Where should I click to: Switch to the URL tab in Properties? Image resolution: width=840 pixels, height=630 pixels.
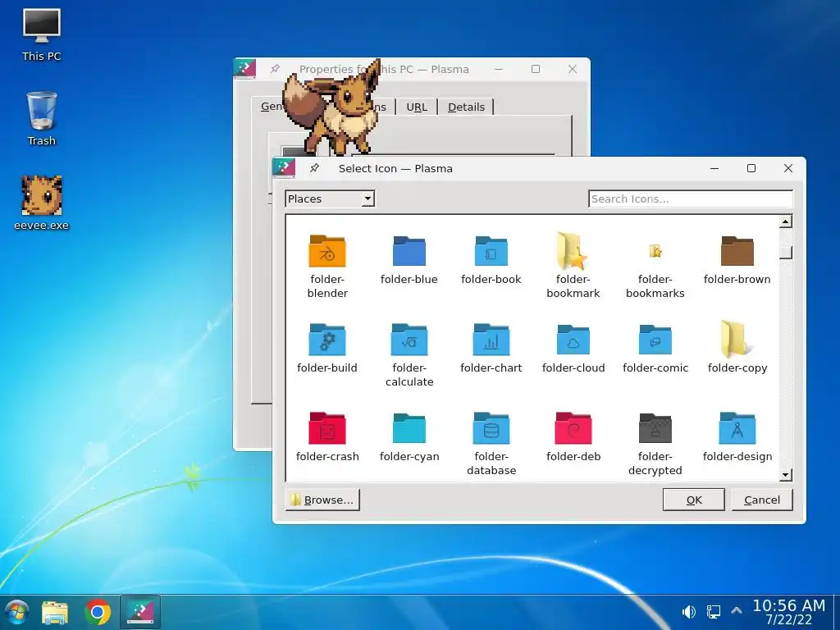point(417,107)
